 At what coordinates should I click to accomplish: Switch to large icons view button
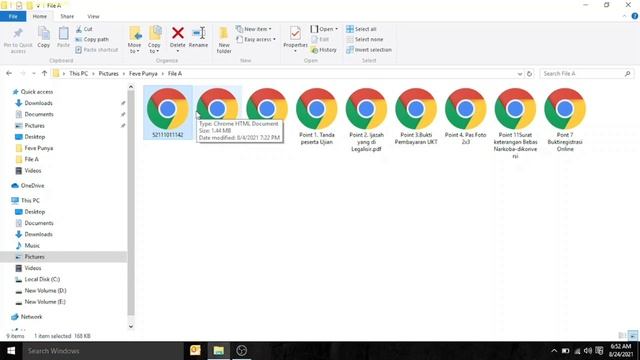point(633,336)
